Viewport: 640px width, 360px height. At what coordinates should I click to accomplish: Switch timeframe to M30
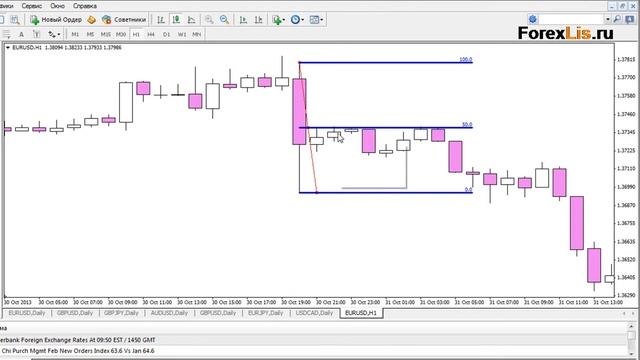coord(121,35)
